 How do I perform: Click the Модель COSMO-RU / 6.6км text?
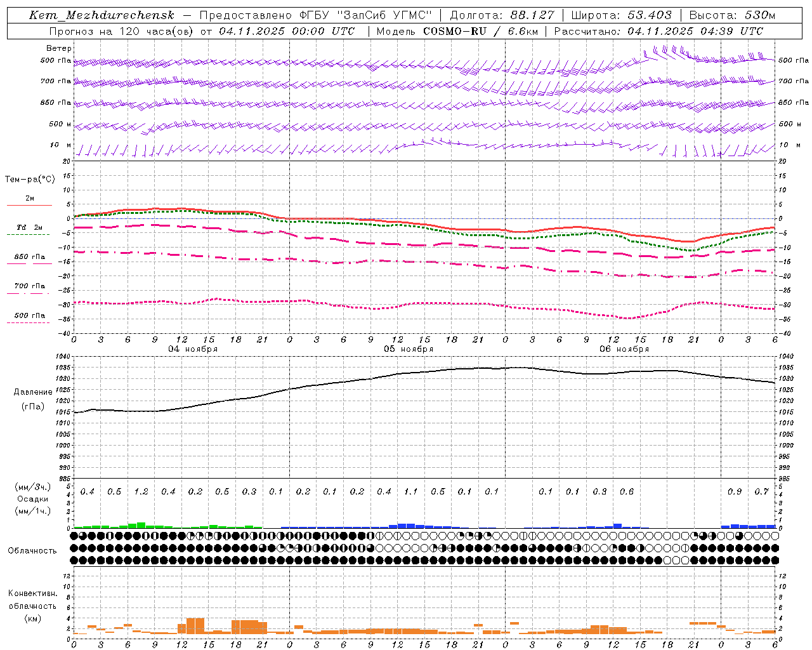(458, 31)
